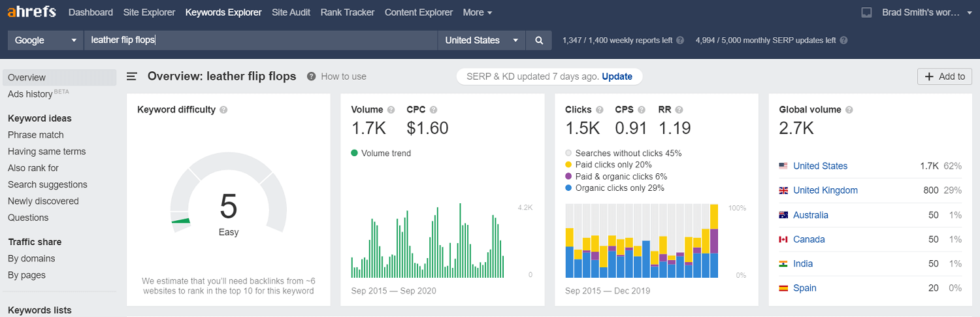Click the purple Paid & organic clicks dot
This screenshot has width=980, height=317.
[x=568, y=176]
